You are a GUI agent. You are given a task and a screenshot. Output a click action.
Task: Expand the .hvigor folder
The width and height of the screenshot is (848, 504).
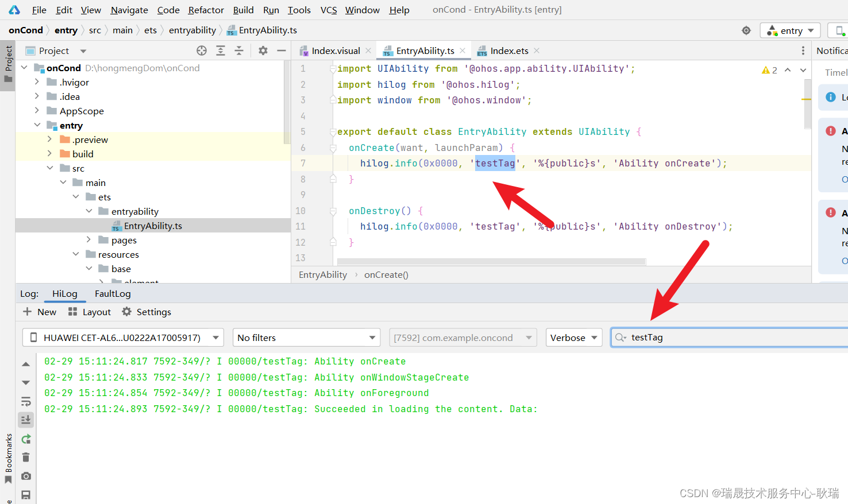tap(37, 82)
